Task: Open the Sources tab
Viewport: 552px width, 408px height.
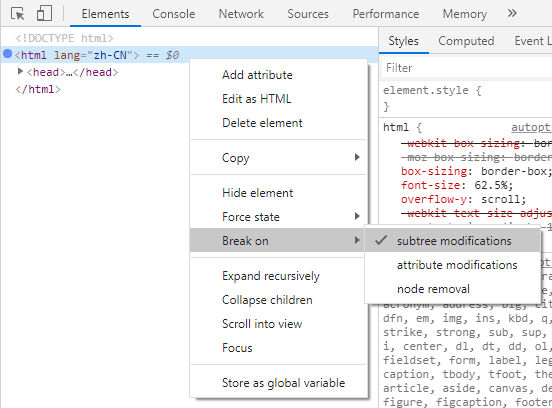Action: click(x=308, y=14)
